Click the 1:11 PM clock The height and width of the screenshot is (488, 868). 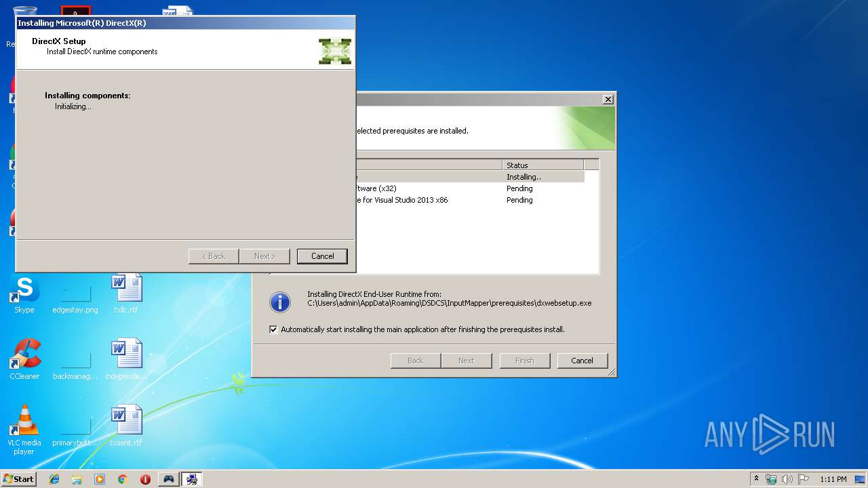833,479
